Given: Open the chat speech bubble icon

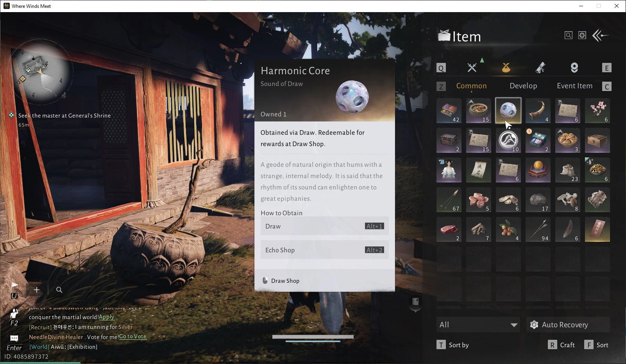Looking at the screenshot, I should (14, 338).
